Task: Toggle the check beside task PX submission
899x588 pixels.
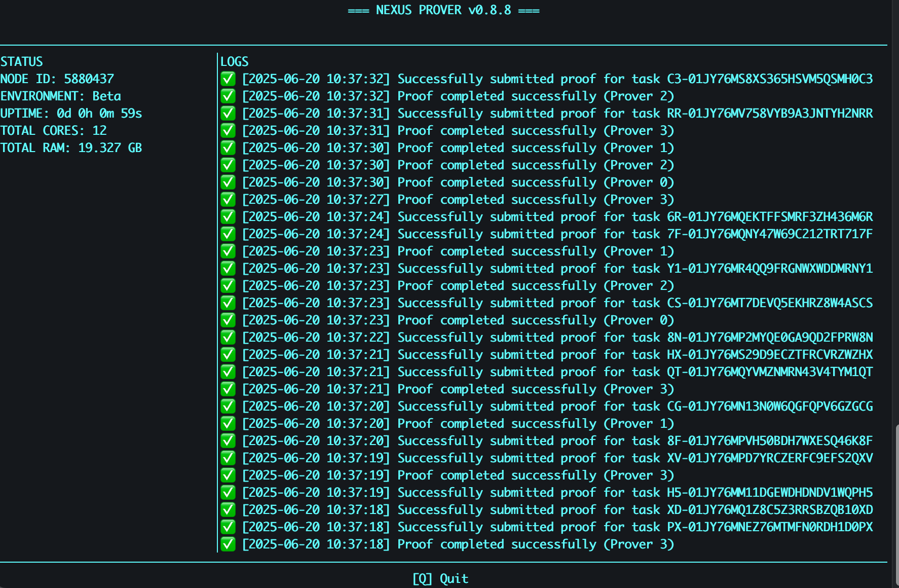Action: click(228, 527)
